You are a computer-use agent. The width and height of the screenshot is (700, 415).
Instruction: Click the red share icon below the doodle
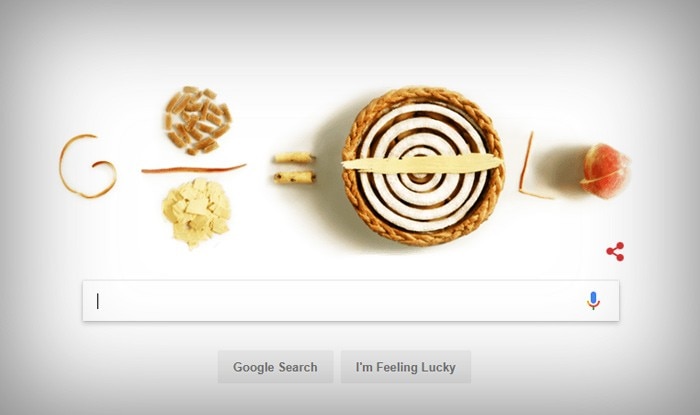point(615,252)
